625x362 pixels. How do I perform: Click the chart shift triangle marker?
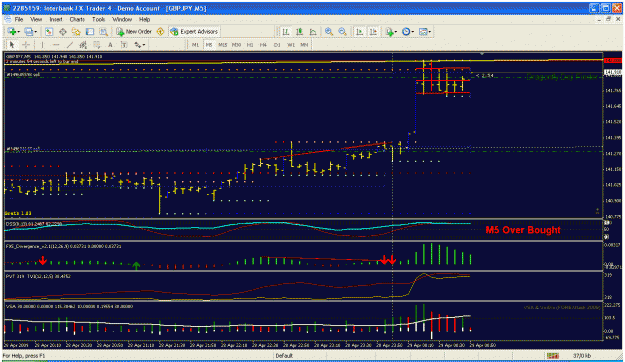pyautogui.click(x=482, y=53)
